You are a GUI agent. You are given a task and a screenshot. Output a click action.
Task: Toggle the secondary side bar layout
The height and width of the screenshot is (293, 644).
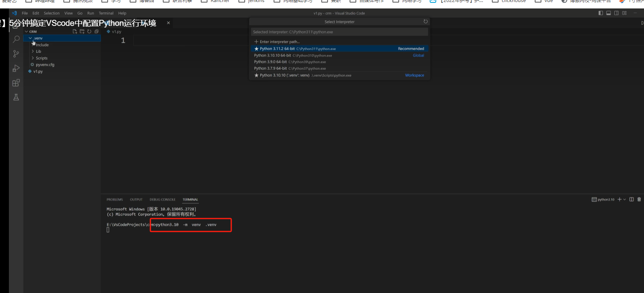pyautogui.click(x=617, y=13)
